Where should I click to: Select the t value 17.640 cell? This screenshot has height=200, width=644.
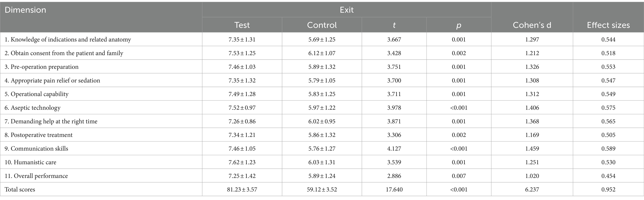tap(394, 190)
